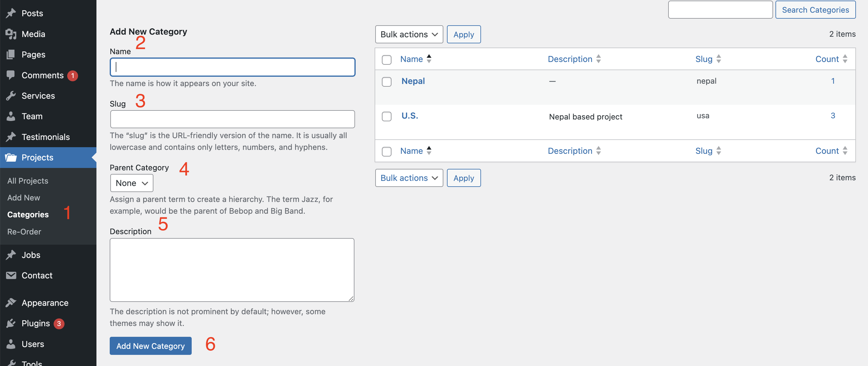Click the Appearance brush icon

11,303
